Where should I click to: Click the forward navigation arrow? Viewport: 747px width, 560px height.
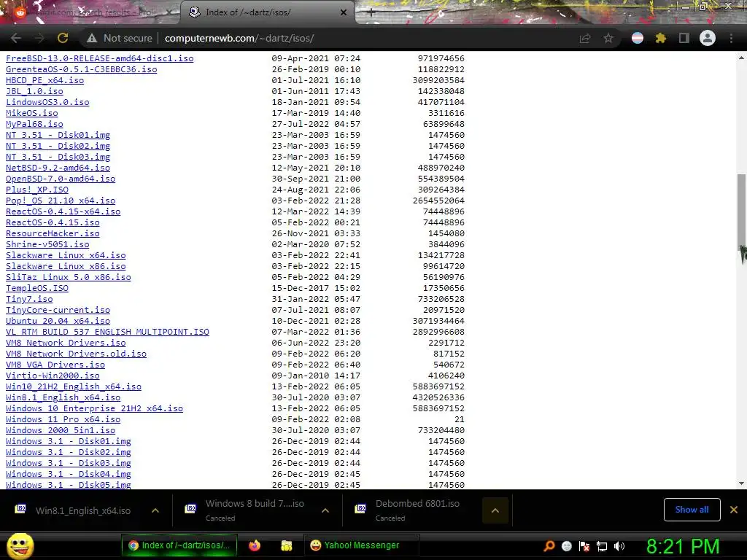[x=39, y=38]
